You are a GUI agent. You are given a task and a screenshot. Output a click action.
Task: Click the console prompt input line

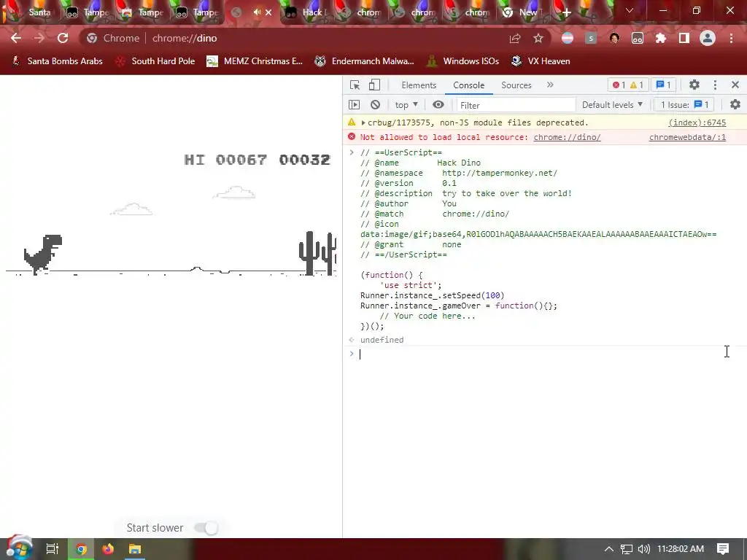pos(543,354)
